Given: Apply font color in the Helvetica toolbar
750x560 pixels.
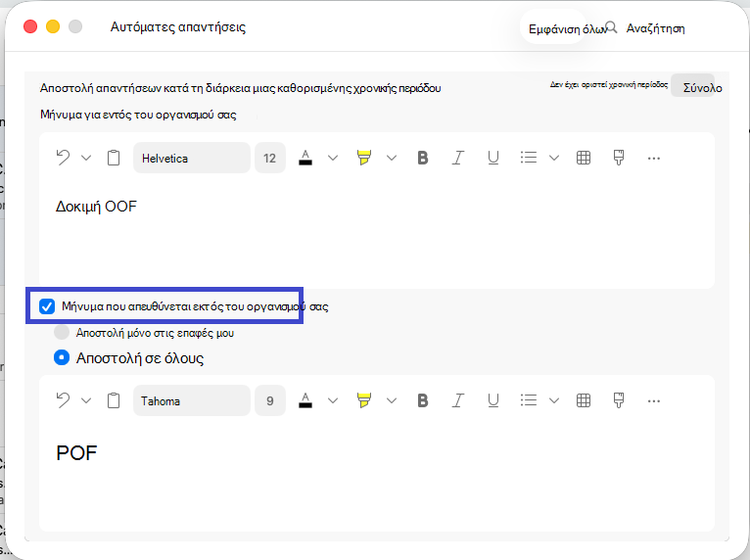Looking at the screenshot, I should (305, 158).
